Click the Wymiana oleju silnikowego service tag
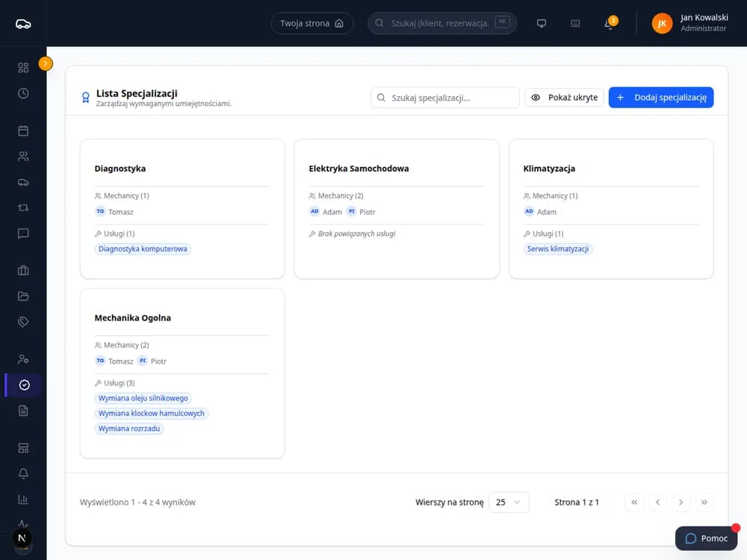The width and height of the screenshot is (747, 560). 143,398
